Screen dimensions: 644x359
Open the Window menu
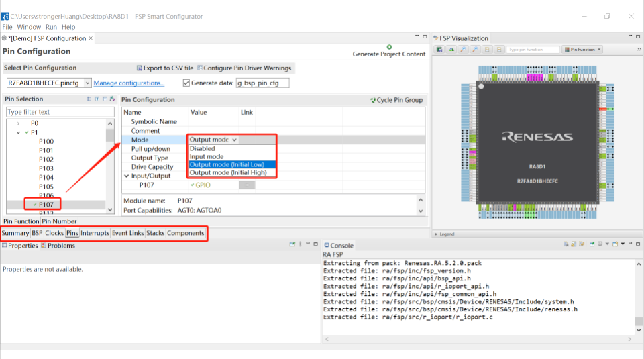point(29,27)
